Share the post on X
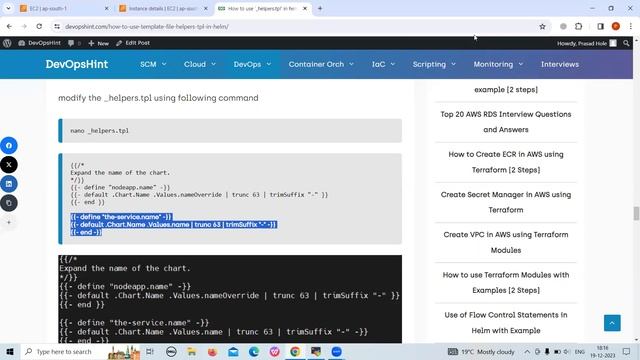The width and height of the screenshot is (640, 360). point(9,165)
